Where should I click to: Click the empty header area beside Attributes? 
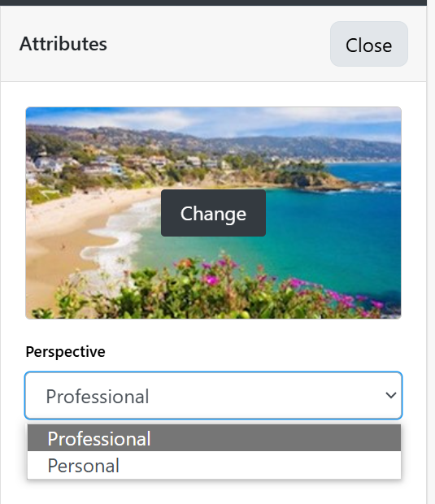pos(219,44)
